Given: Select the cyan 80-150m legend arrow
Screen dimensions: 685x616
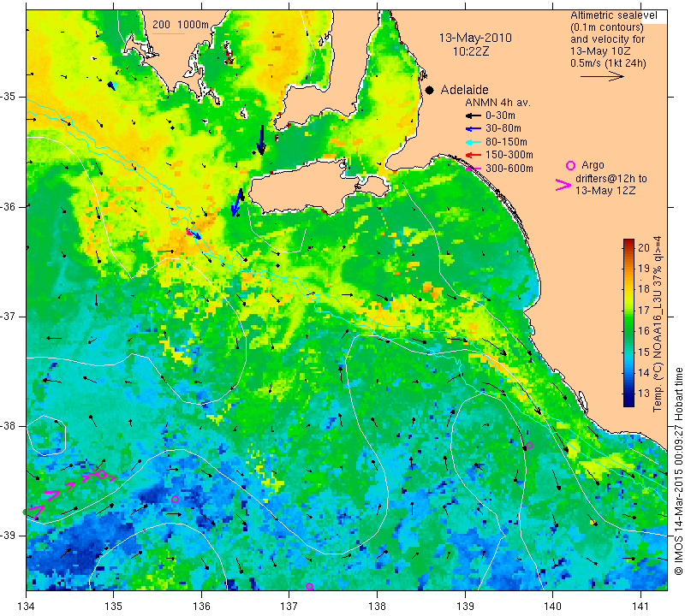Looking at the screenshot, I should coord(474,142).
